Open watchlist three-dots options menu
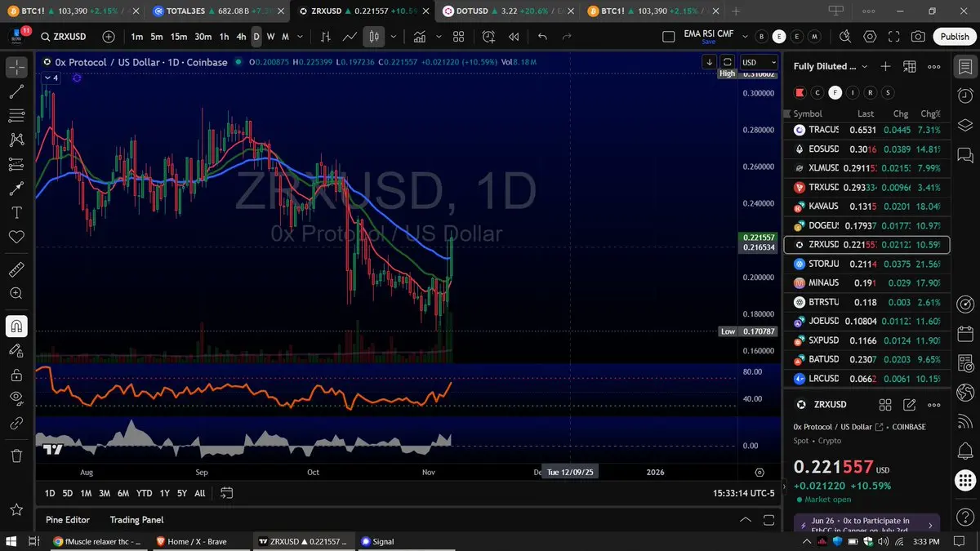This screenshot has height=551, width=980. click(934, 66)
